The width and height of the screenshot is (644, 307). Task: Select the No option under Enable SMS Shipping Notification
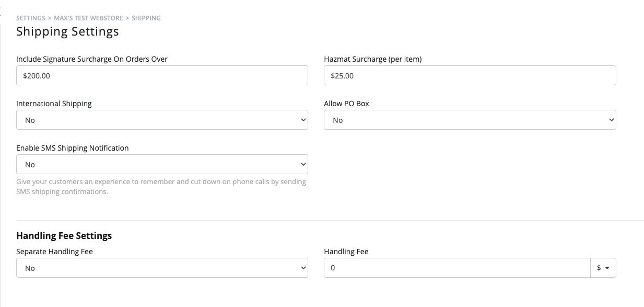pyautogui.click(x=162, y=164)
